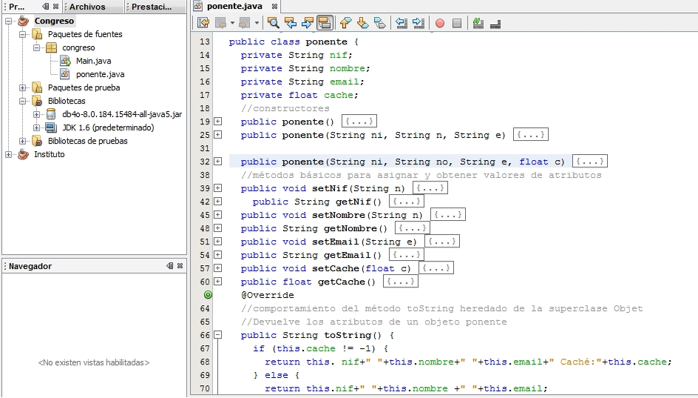Expand getEmail fold at line 54
The width and height of the screenshot is (698, 398).
(x=218, y=255)
